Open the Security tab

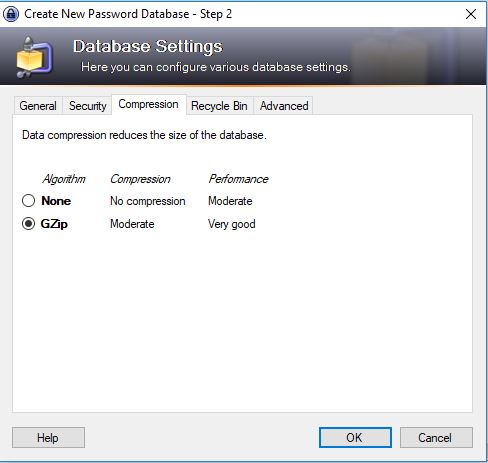point(87,106)
